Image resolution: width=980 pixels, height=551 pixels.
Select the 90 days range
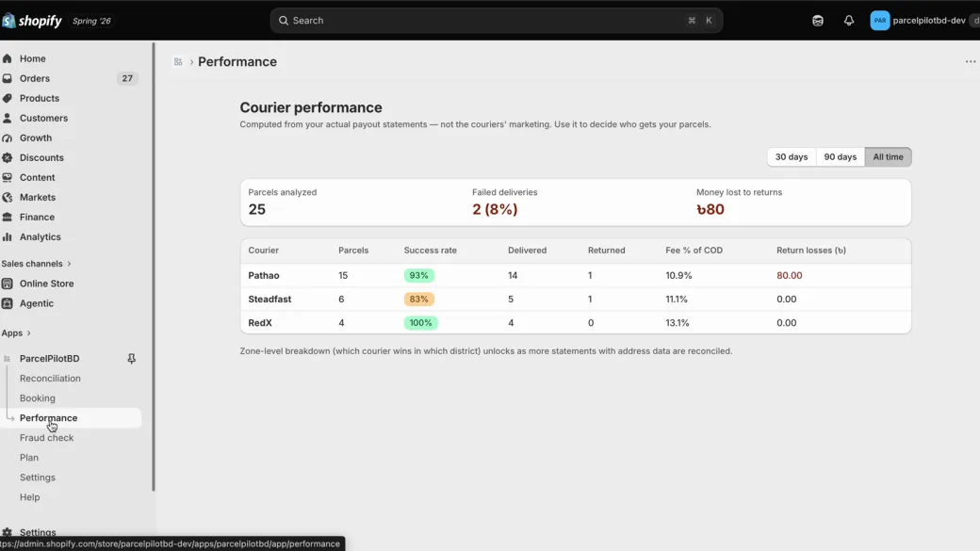click(x=840, y=156)
